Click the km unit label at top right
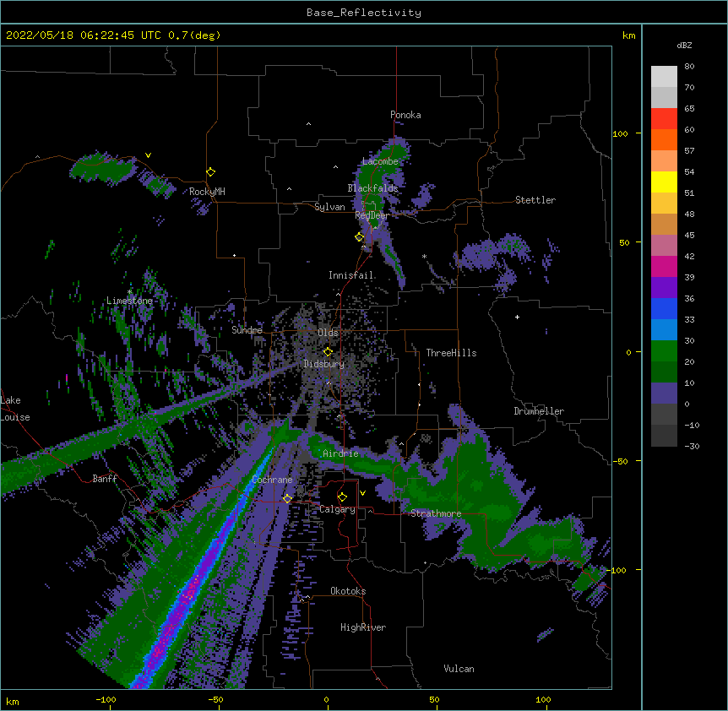Screen dimensions: 728x711 [x=628, y=35]
